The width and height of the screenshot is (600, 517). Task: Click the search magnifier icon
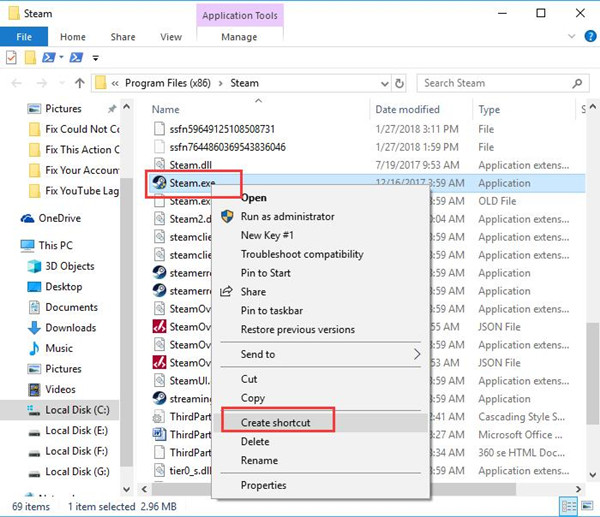click(x=577, y=83)
